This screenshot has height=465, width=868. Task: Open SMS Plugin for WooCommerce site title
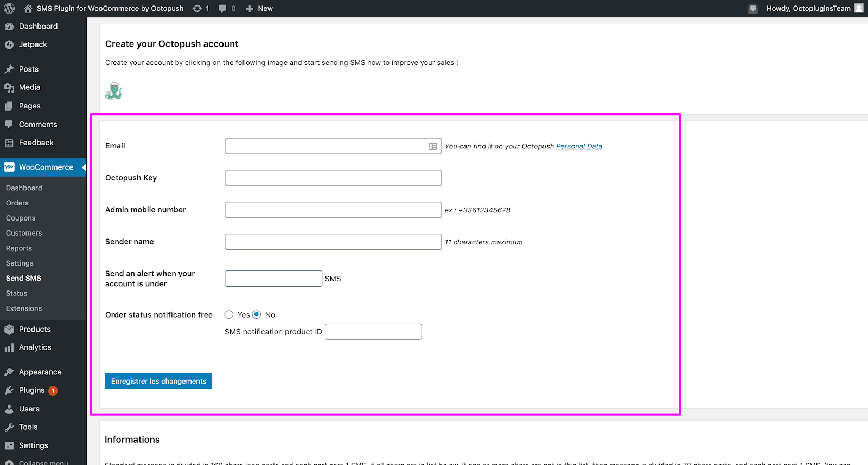pyautogui.click(x=110, y=8)
